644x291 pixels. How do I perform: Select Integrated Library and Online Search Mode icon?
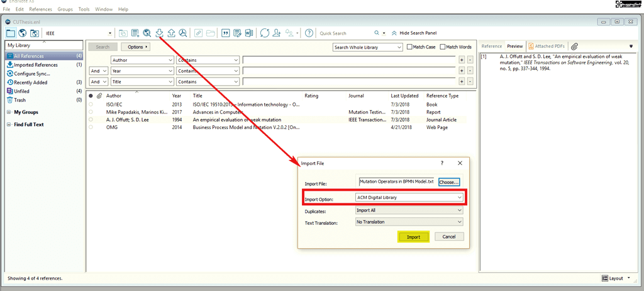pyautogui.click(x=35, y=33)
